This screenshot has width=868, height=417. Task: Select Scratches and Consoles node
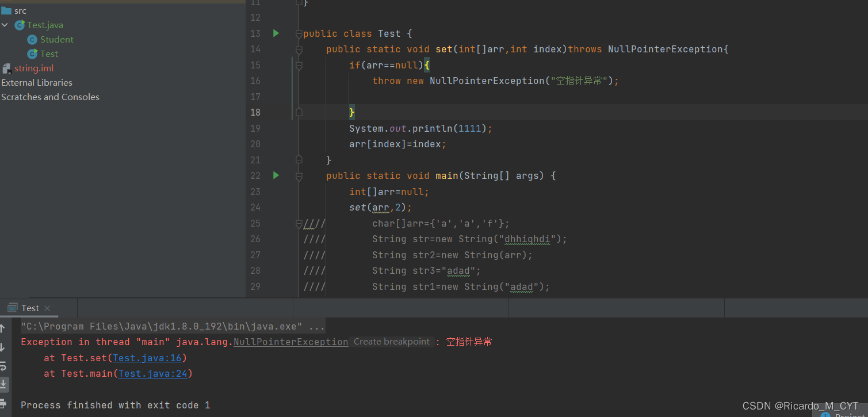tap(50, 97)
